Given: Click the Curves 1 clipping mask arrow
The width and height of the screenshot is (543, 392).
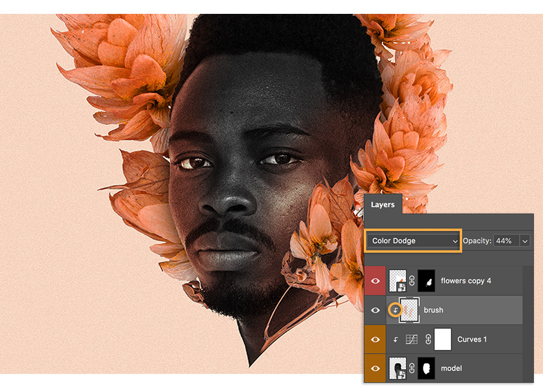Looking at the screenshot, I should pos(395,340).
